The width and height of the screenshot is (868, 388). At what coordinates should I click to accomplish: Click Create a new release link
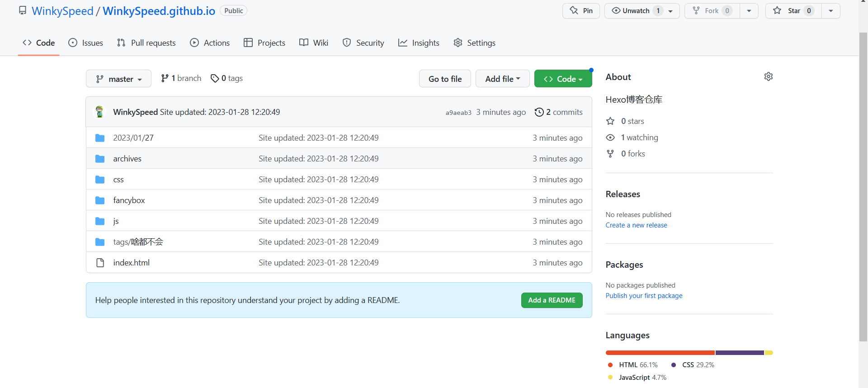636,225
